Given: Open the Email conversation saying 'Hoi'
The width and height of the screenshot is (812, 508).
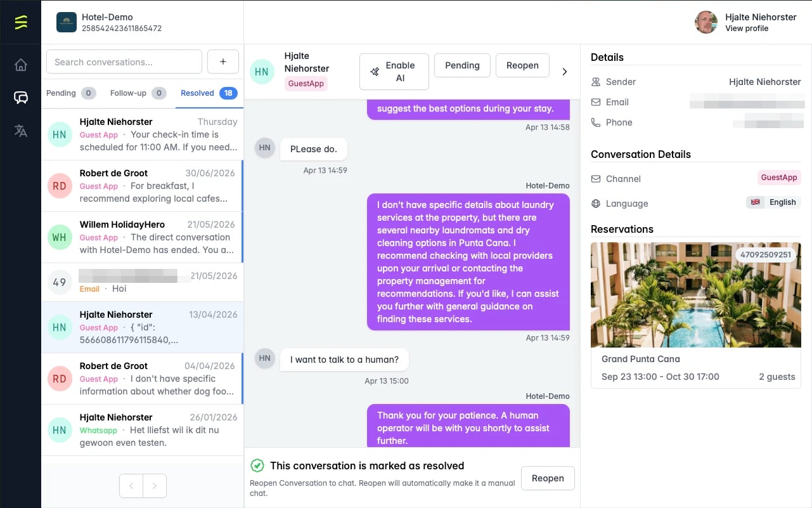Looking at the screenshot, I should pos(142,282).
